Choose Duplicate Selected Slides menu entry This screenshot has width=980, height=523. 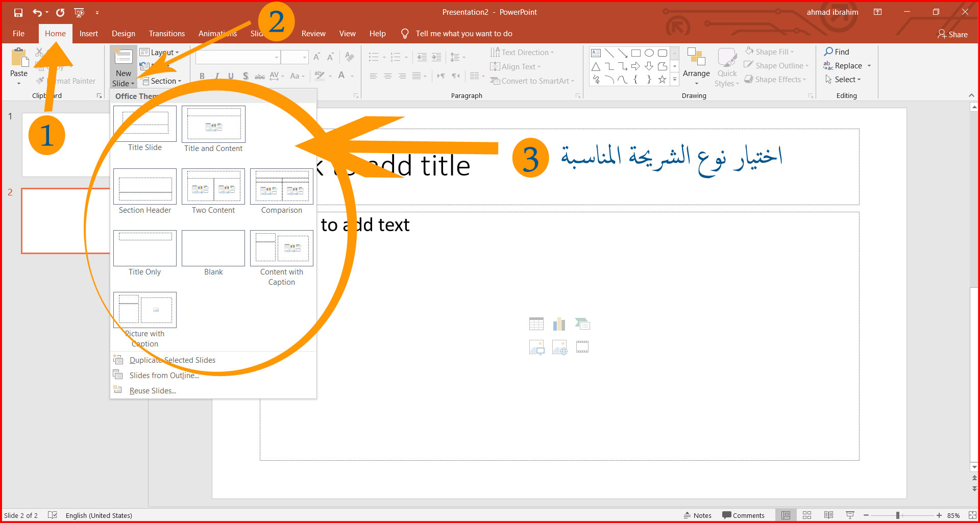click(x=214, y=360)
